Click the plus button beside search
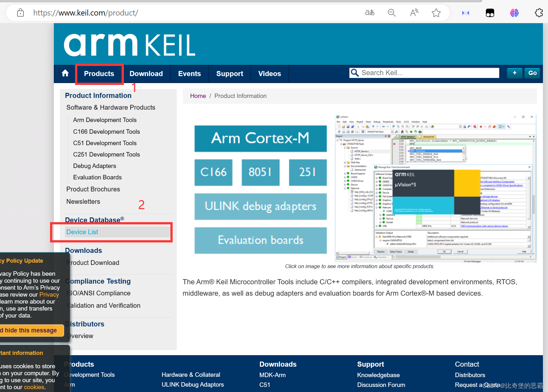Image resolution: width=548 pixels, height=392 pixels. pos(515,73)
